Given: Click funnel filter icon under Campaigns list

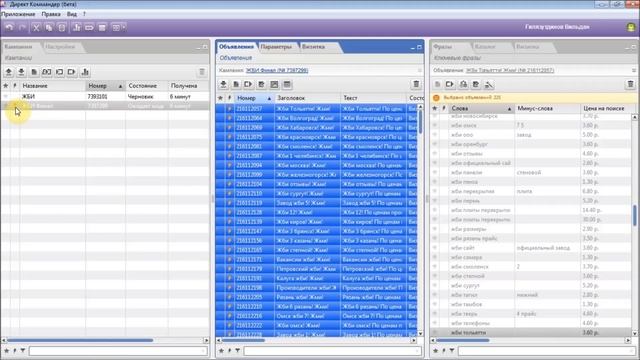Looking at the screenshot, I should click(23, 351).
